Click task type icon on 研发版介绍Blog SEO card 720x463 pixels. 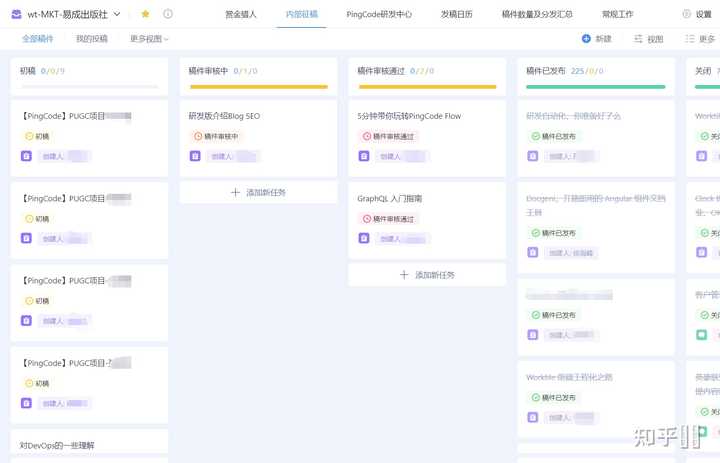click(195, 155)
